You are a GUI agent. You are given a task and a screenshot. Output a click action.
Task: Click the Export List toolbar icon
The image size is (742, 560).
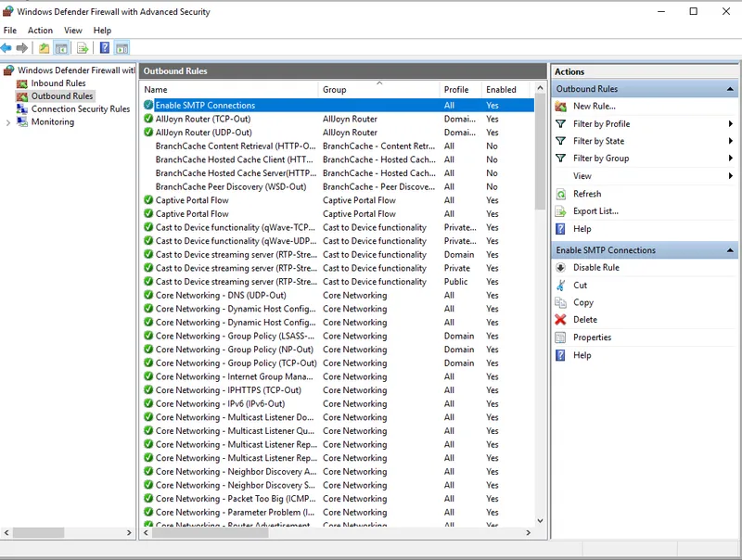83,48
